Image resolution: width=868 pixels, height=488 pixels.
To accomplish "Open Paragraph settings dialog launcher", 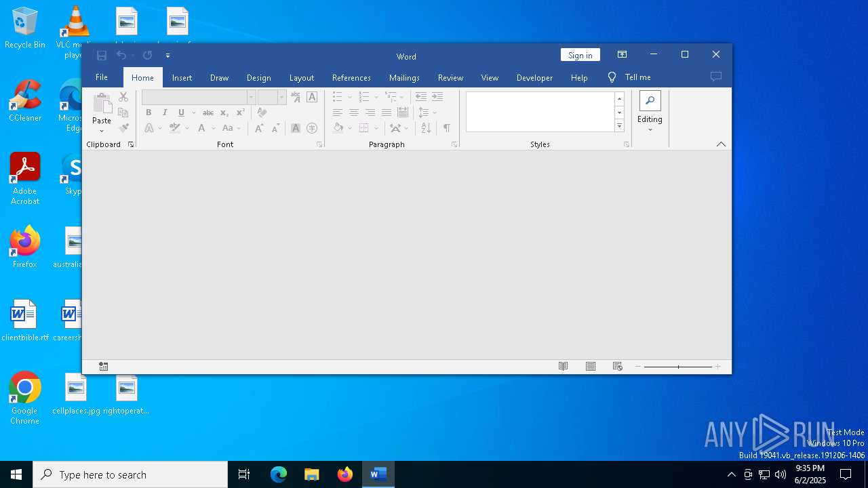I will point(454,144).
